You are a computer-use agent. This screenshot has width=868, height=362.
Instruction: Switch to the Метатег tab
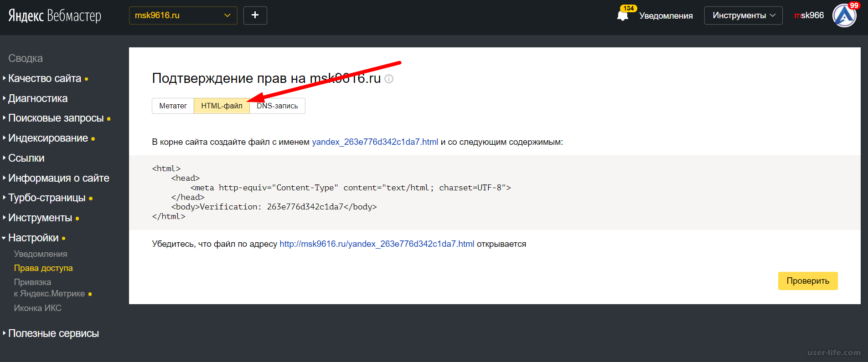(173, 106)
